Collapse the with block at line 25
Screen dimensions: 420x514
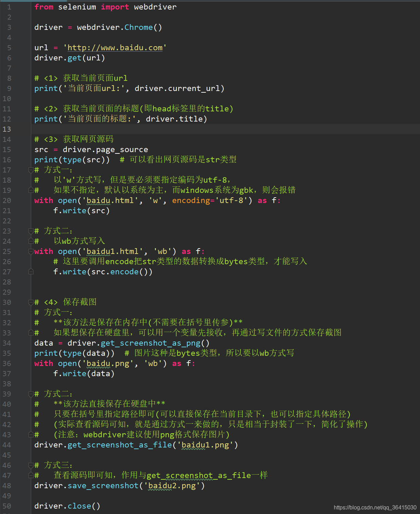click(x=31, y=251)
